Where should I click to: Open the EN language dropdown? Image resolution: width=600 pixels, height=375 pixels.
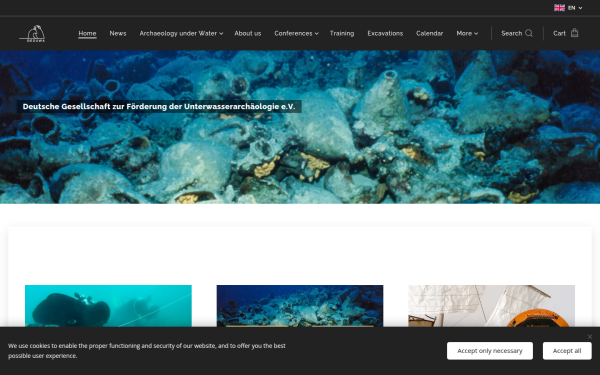(x=575, y=8)
